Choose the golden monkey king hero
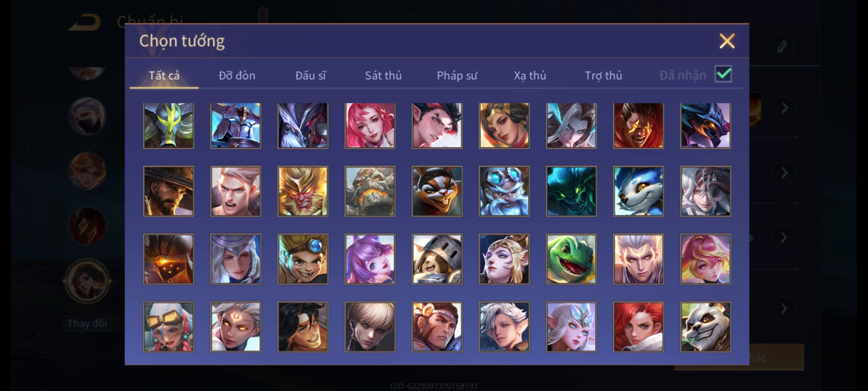 pyautogui.click(x=303, y=191)
